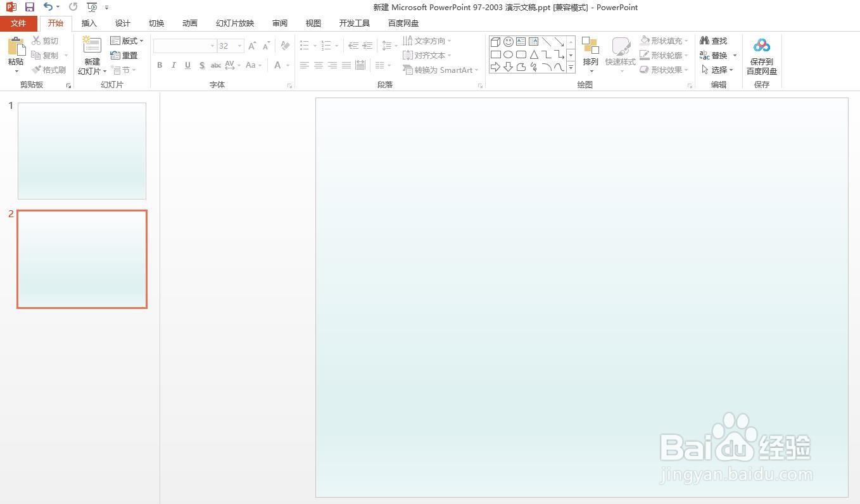
Task: Open the 文件 menu
Action: 18,23
